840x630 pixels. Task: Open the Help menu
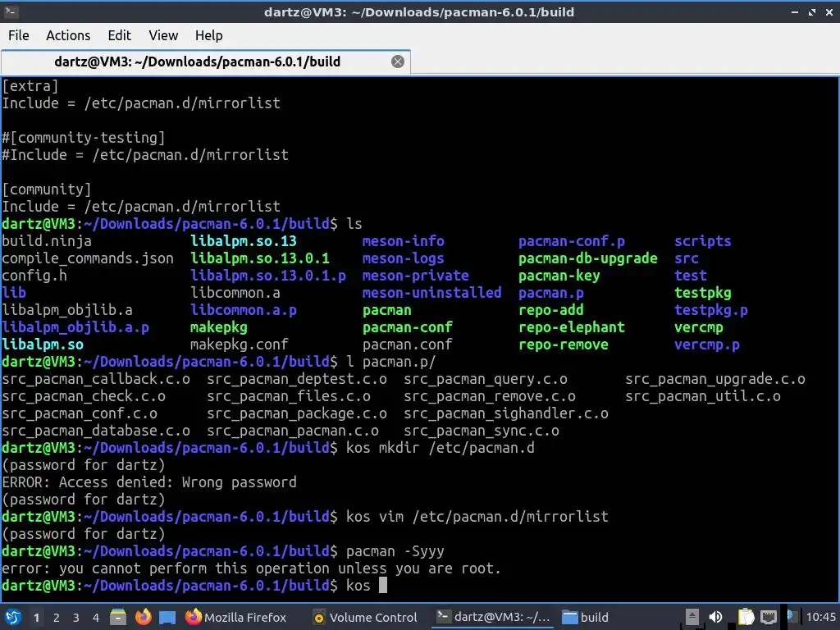coord(208,35)
